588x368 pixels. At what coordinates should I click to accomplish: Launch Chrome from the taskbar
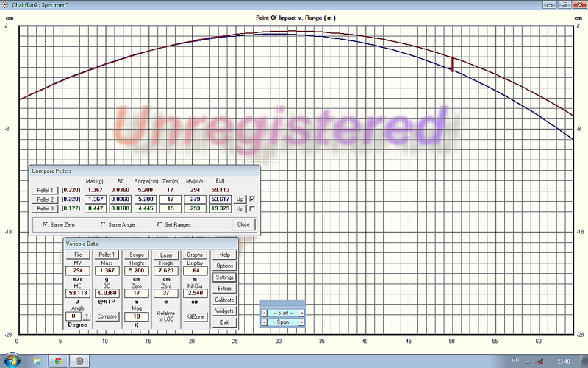click(x=58, y=361)
